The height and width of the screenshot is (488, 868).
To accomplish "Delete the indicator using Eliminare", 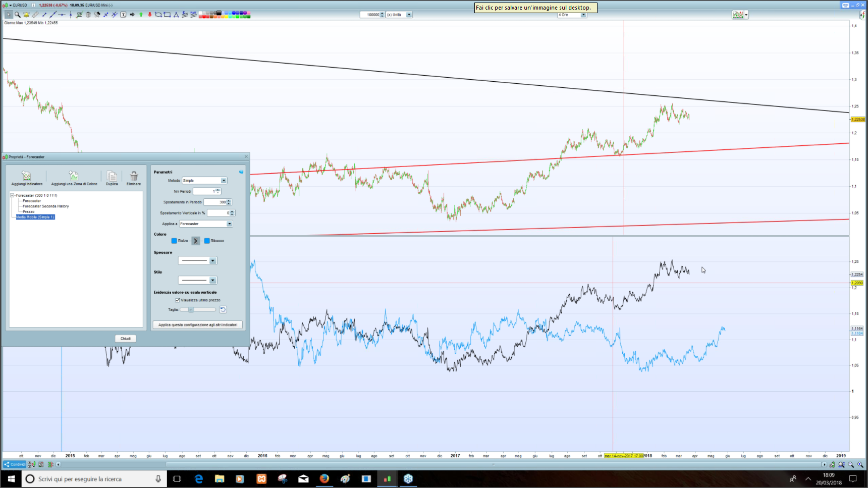I will point(134,178).
